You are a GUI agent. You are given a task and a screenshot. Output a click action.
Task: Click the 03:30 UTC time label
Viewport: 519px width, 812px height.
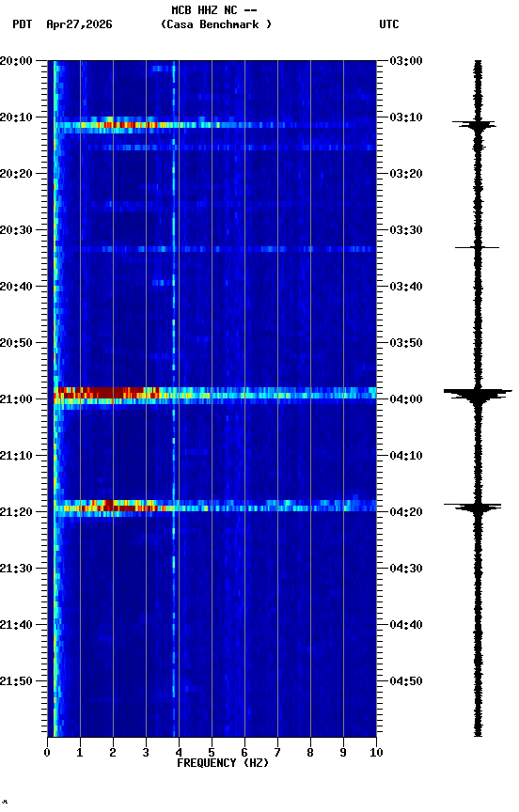pyautogui.click(x=406, y=230)
